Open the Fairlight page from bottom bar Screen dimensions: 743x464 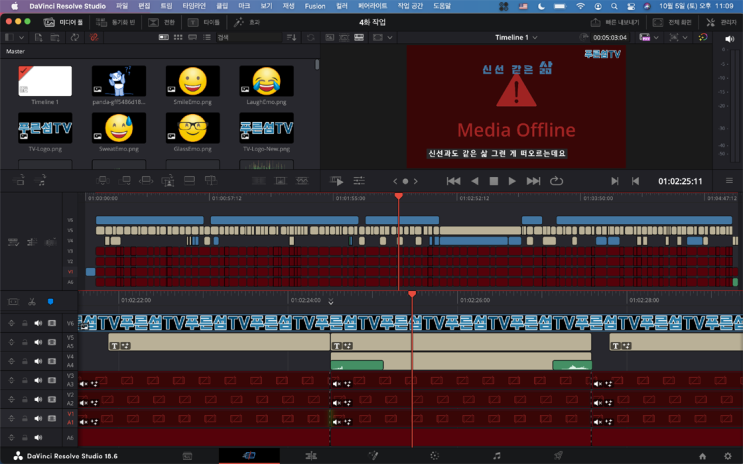[497, 455]
